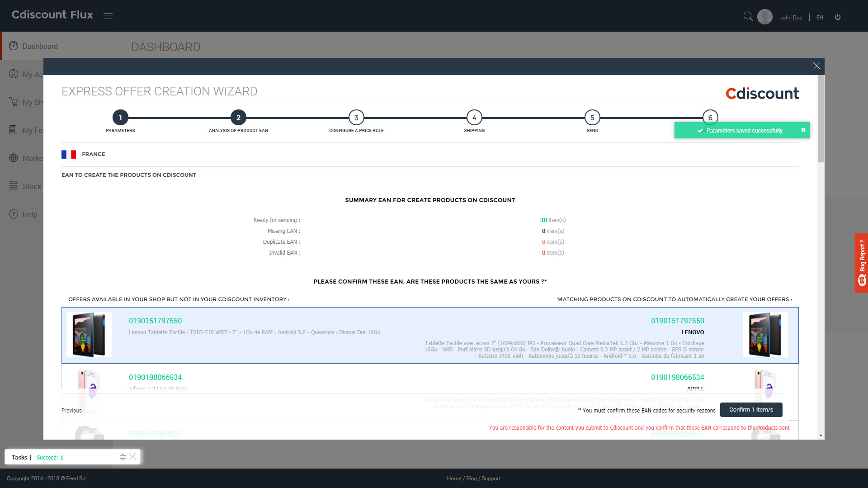
Task: Open the My Shop cart icon in sidebar
Action: [x=14, y=102]
